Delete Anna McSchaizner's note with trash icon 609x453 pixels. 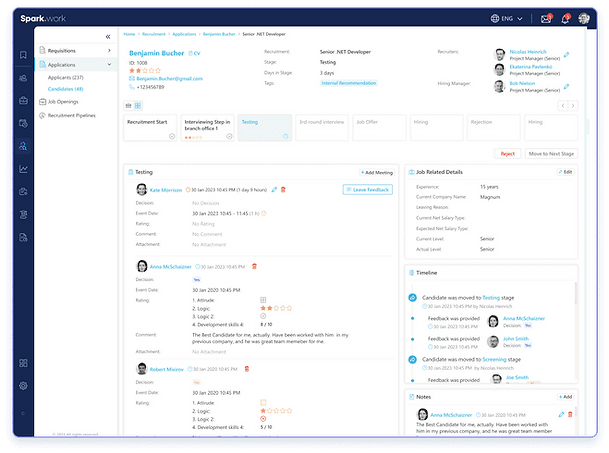(x=570, y=415)
